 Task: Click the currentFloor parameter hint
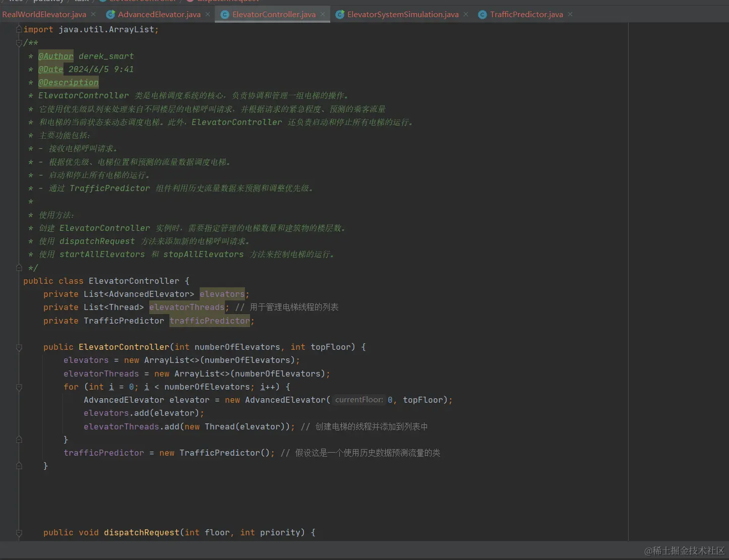point(358,400)
